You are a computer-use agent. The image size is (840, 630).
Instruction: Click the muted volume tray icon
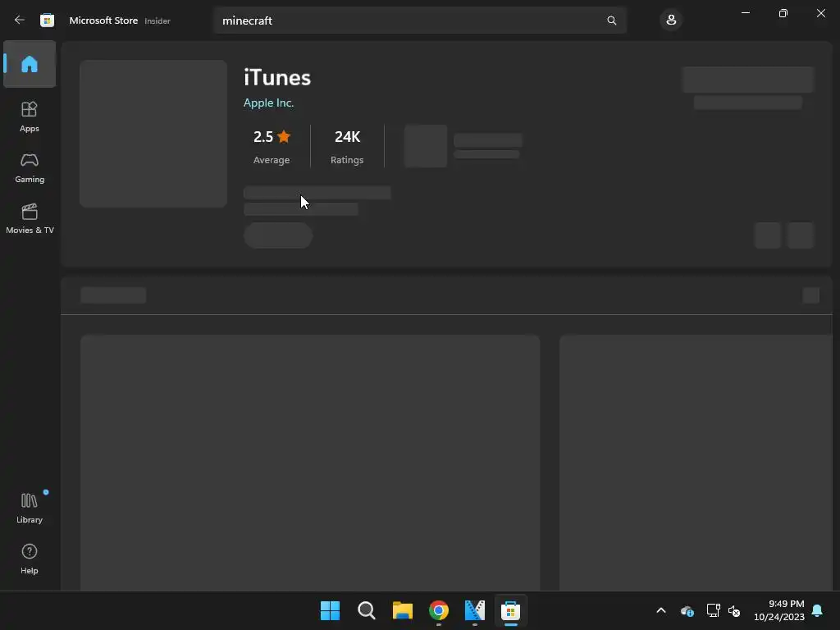tap(734, 610)
